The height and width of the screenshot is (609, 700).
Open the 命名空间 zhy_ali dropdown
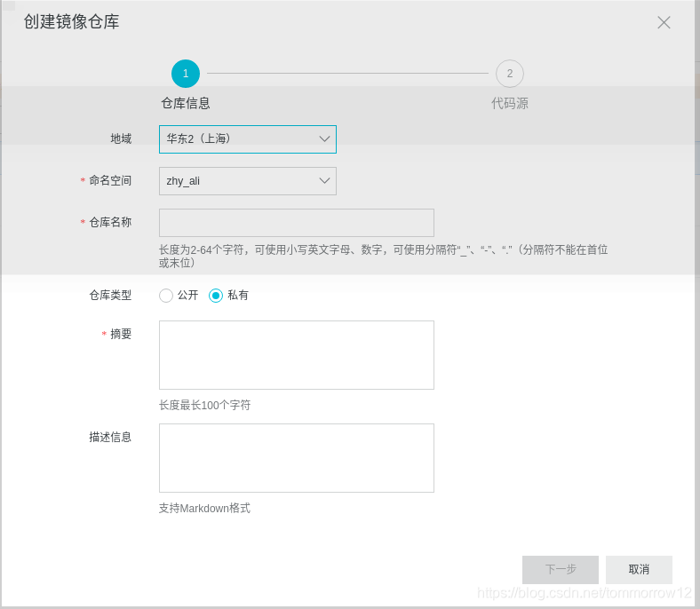click(248, 181)
